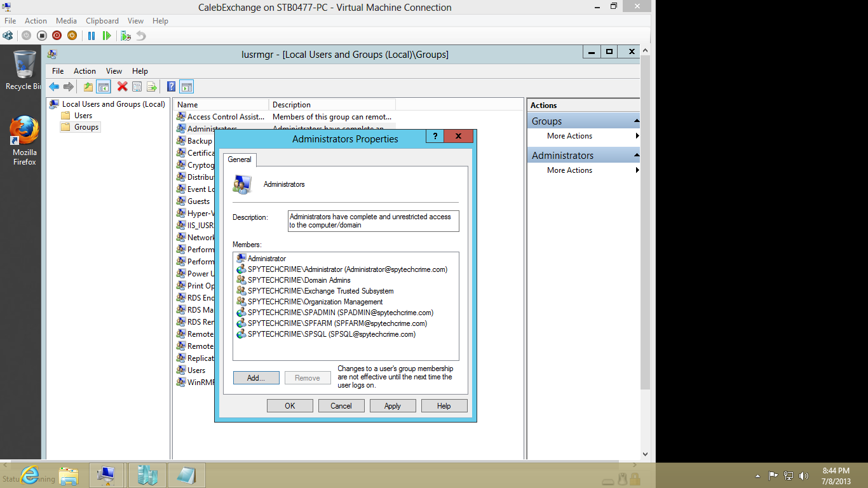Send Ctrl+Alt+Delete using the VM toolbar icon
868x488 pixels.
(8, 36)
